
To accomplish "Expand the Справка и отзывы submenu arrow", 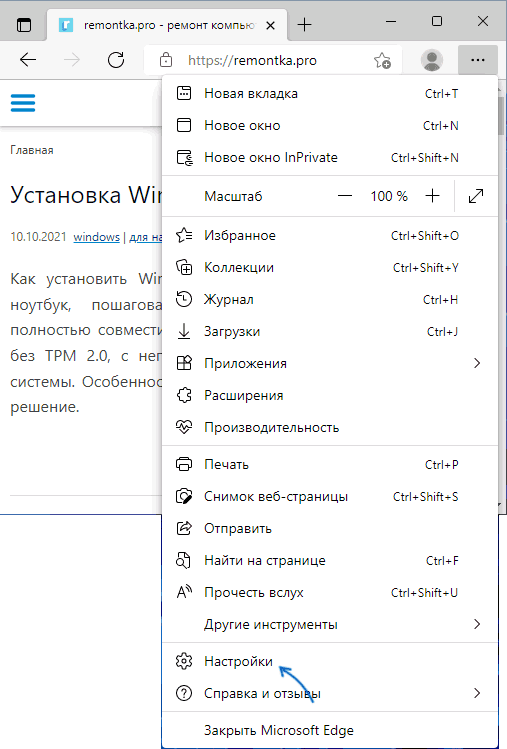I will 476,693.
